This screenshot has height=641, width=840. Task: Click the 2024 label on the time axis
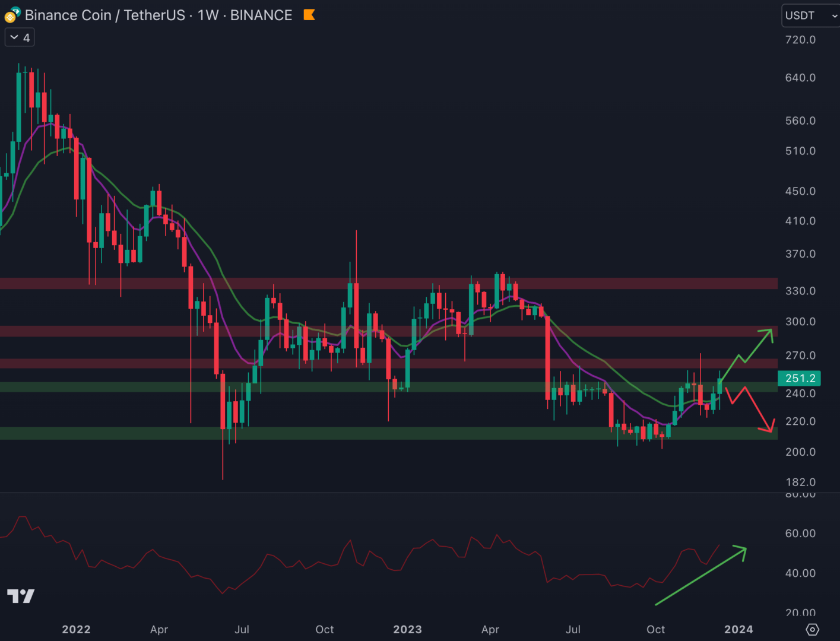[x=738, y=629]
